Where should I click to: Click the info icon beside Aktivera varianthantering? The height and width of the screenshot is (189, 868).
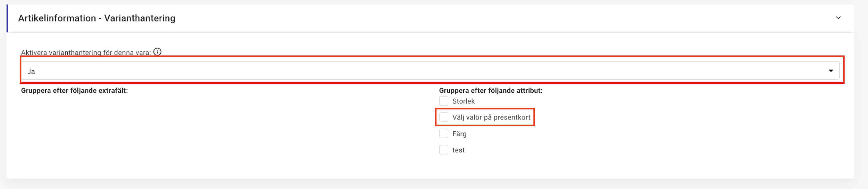pos(157,52)
